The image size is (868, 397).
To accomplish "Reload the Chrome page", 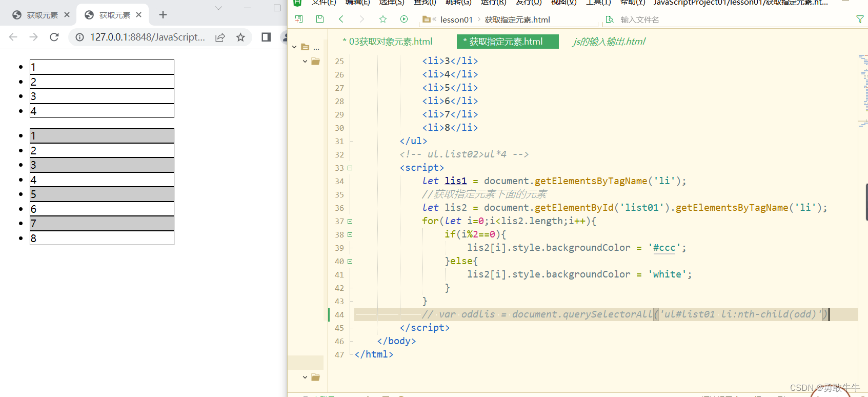I will click(54, 37).
